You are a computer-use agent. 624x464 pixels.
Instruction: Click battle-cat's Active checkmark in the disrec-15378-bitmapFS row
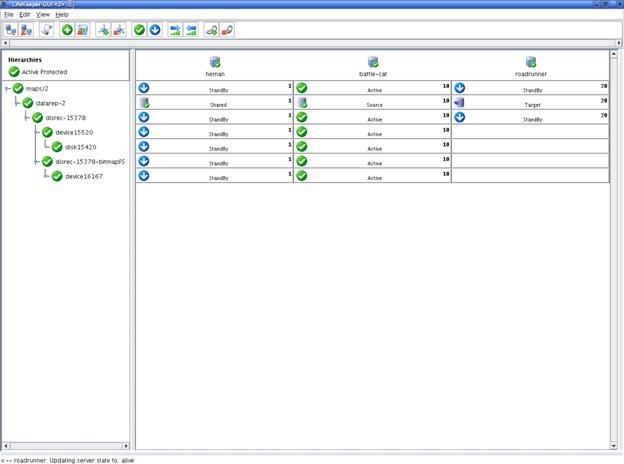pyautogui.click(x=302, y=161)
